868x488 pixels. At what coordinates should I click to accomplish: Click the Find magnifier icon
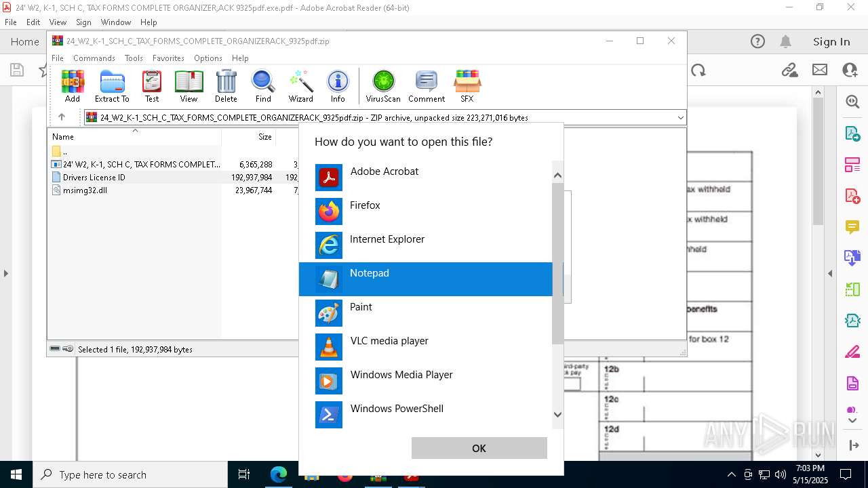coord(263,86)
